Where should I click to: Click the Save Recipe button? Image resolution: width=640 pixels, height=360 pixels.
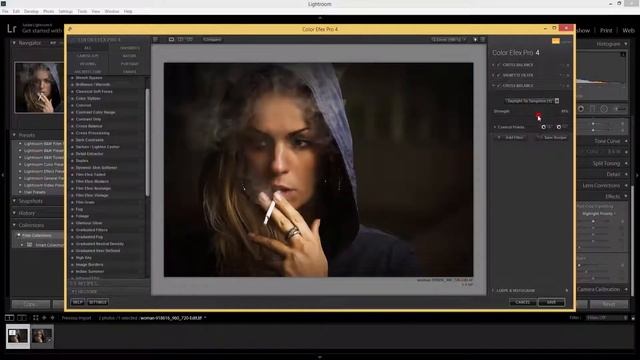[552, 138]
